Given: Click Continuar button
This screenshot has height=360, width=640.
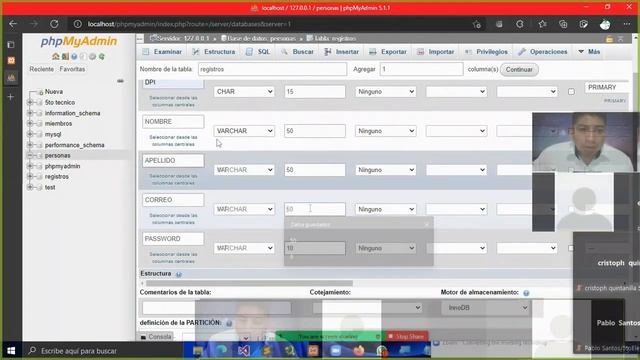Looking at the screenshot, I should [x=519, y=69].
